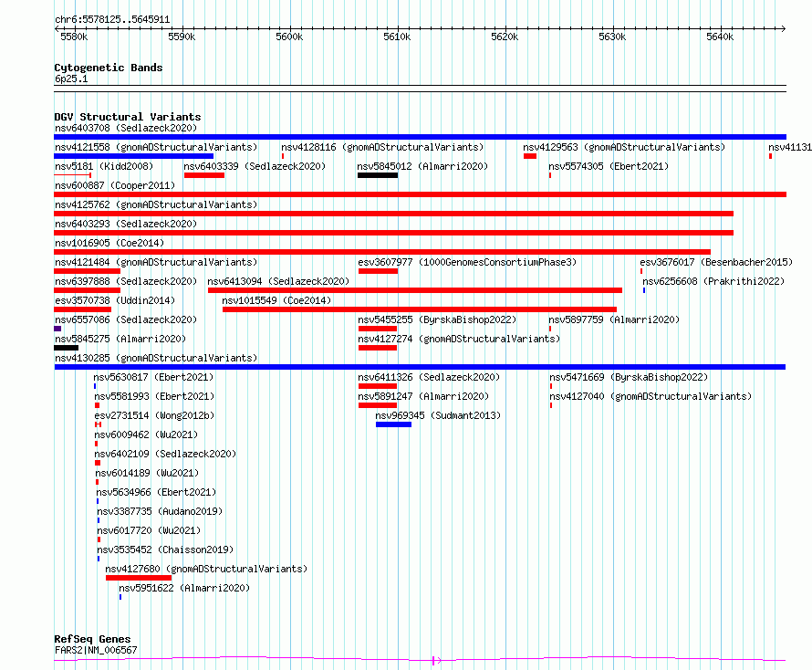The width and height of the screenshot is (812, 670).
Task: Select nsv4128116 (gnomADStructuralVariants) label
Action: 382,147
